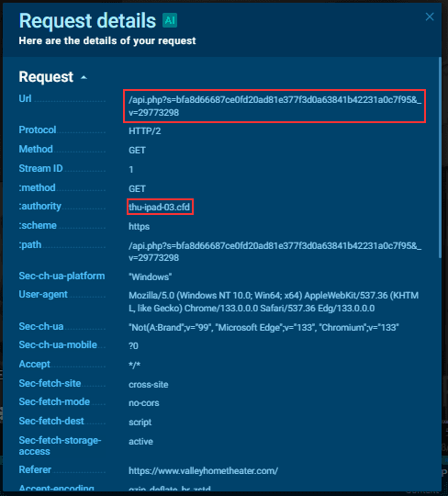The width and height of the screenshot is (448, 496).
Task: Click the User-agent label
Action: (43, 295)
